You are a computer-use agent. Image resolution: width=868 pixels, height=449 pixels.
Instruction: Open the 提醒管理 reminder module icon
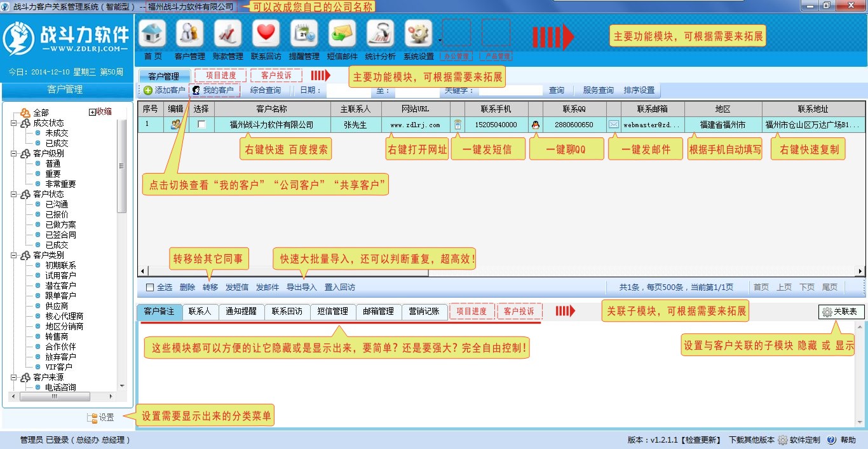click(x=304, y=34)
